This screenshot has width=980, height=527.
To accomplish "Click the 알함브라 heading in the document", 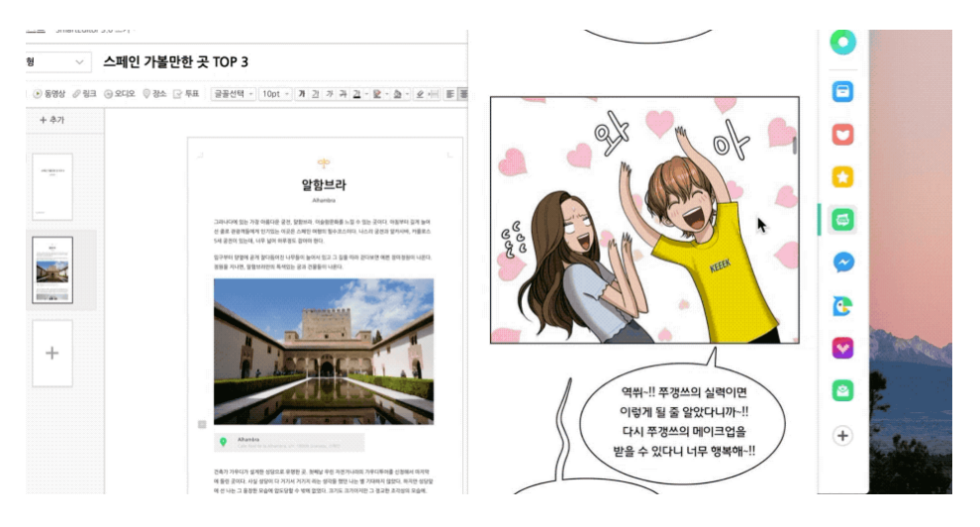I will tap(324, 184).
